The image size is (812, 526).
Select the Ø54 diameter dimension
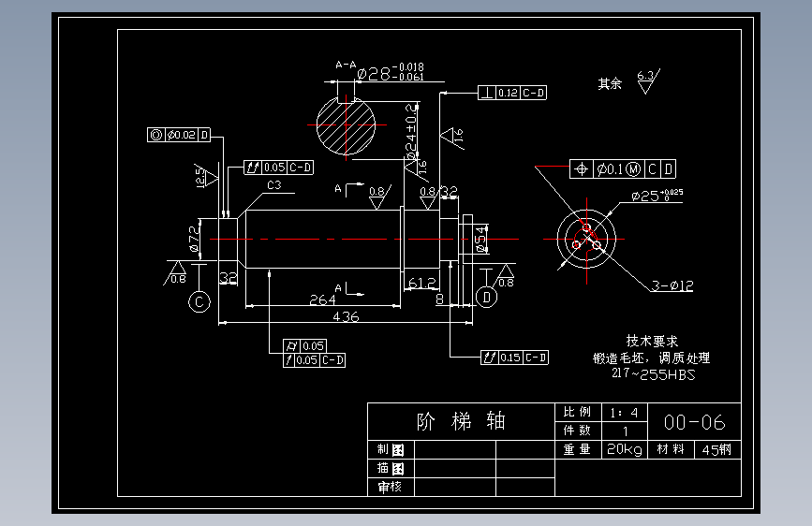pyautogui.click(x=481, y=240)
